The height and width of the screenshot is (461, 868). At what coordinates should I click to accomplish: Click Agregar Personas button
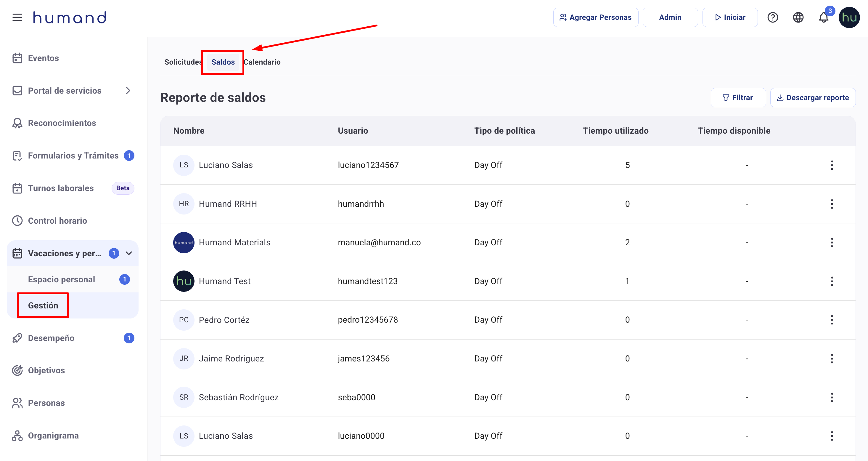[595, 17]
